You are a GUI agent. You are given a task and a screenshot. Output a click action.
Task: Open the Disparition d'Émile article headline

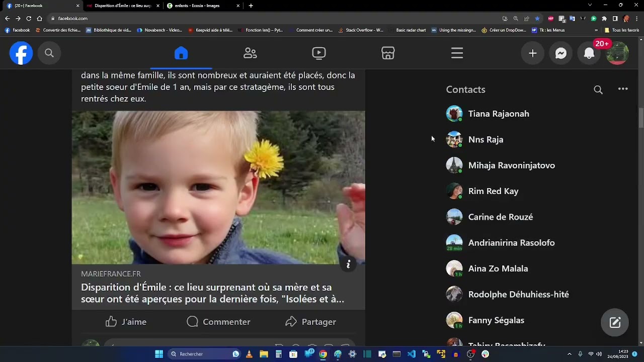212,293
